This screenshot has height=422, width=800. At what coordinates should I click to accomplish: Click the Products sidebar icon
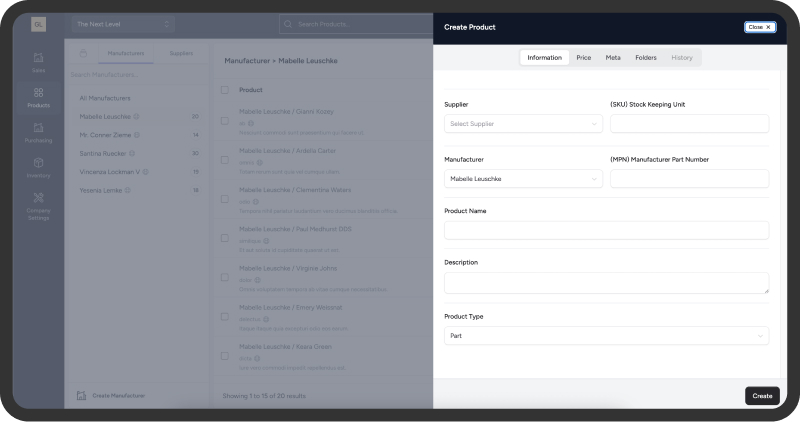tap(38, 97)
